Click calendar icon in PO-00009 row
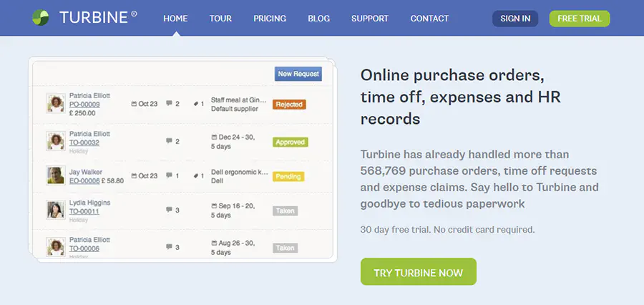Screen dimensions: 644x305 click(x=134, y=104)
